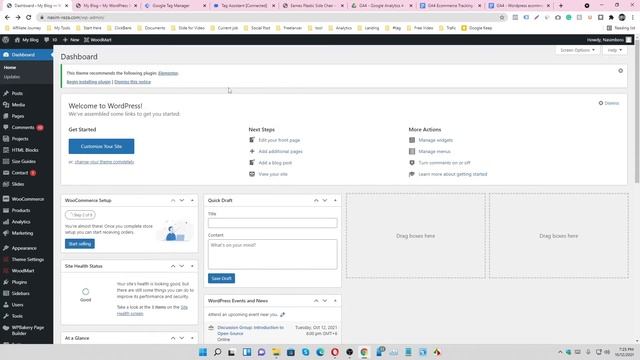Click Manage menus link
The height and width of the screenshot is (360, 640).
(x=434, y=151)
